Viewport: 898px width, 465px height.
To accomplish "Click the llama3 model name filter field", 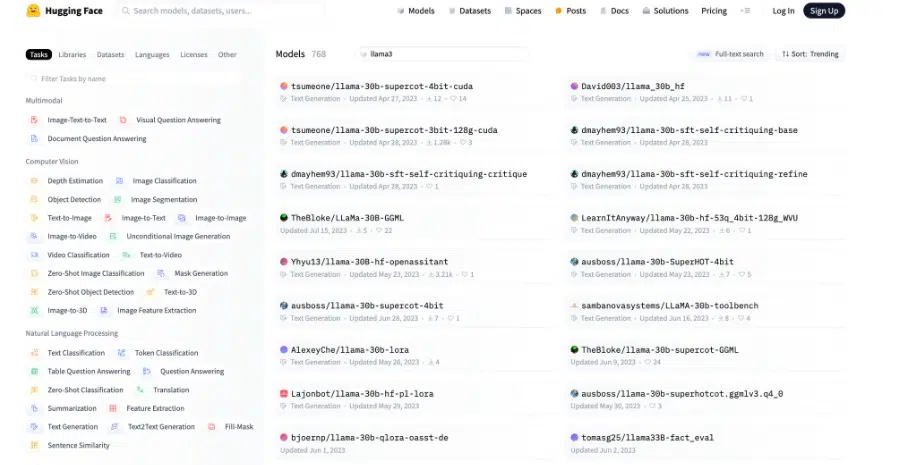I will 442,54.
